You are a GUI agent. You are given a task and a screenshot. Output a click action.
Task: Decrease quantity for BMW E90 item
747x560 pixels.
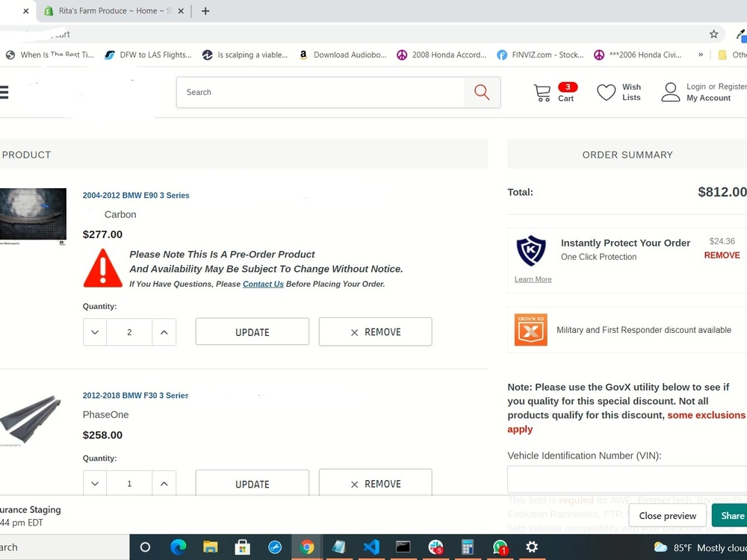[x=95, y=332]
